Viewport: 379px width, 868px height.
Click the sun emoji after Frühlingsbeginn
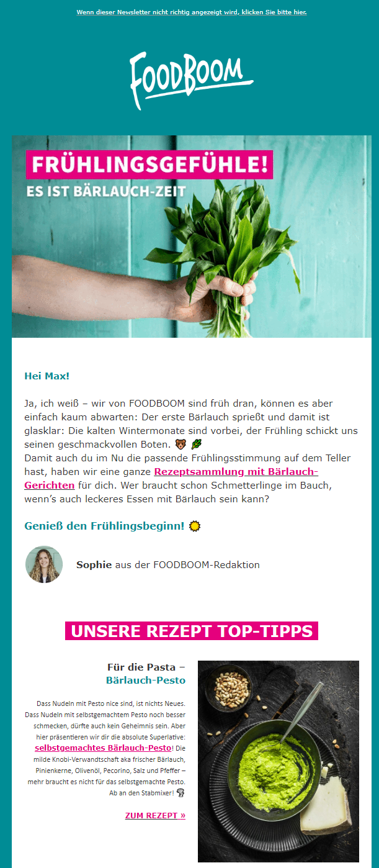pyautogui.click(x=195, y=527)
